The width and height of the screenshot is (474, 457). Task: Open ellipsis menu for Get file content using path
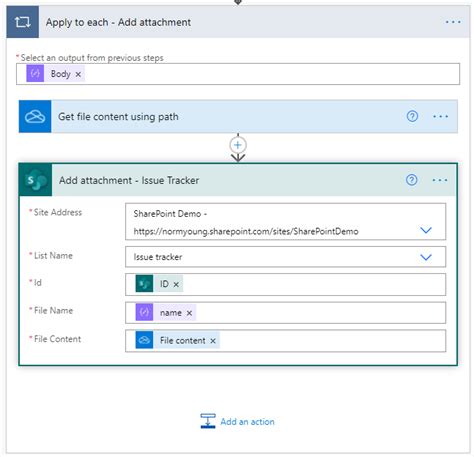pyautogui.click(x=440, y=116)
